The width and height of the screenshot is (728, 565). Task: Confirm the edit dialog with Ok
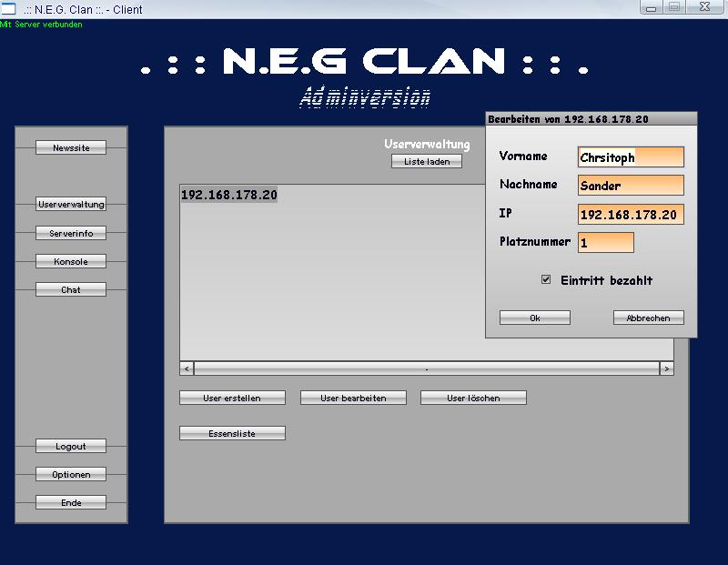[535, 318]
